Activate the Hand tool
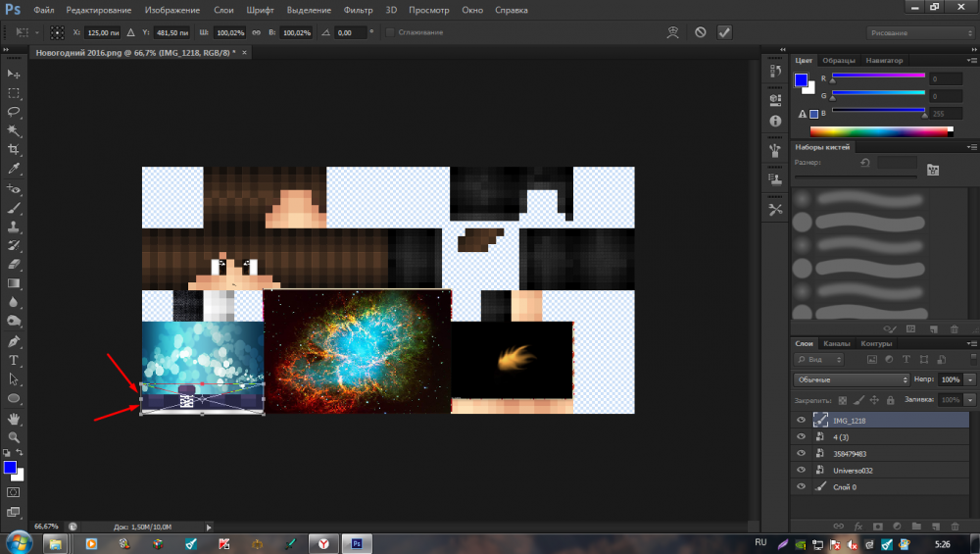 coord(14,418)
